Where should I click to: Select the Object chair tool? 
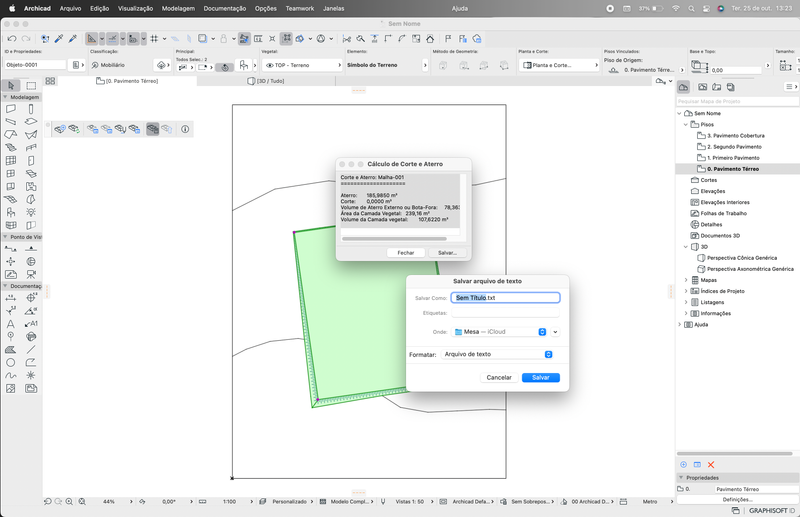point(11,212)
